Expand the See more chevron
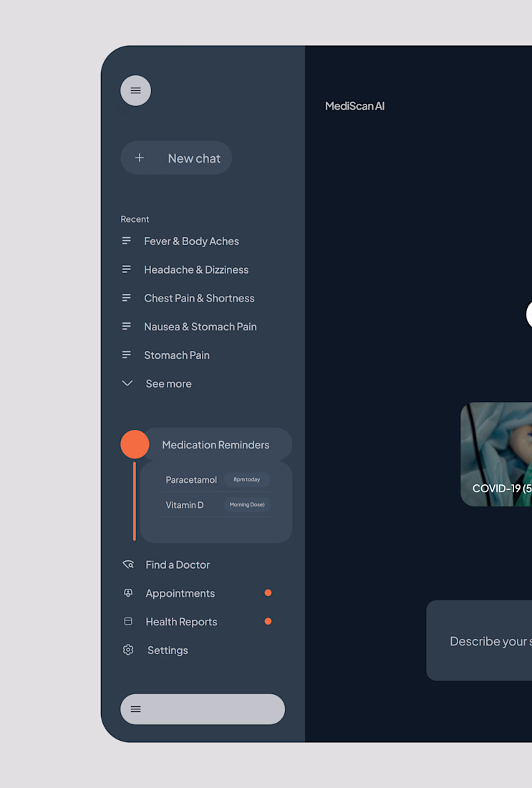The height and width of the screenshot is (788, 532). coord(127,383)
